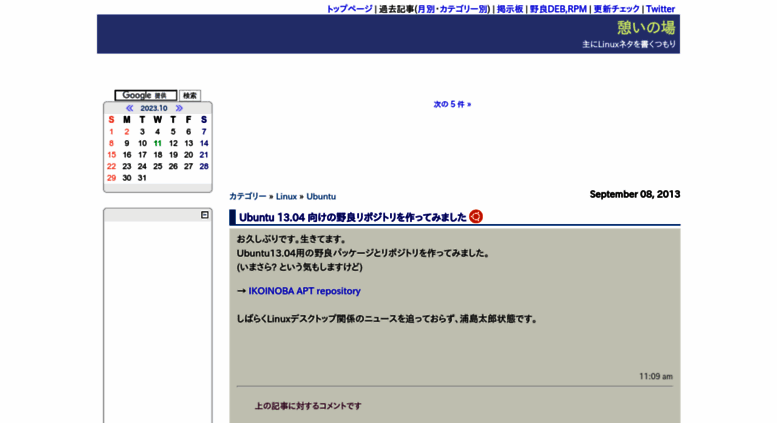The image size is (777, 423).
Task: Select calendar date 21
Action: [x=204, y=155]
